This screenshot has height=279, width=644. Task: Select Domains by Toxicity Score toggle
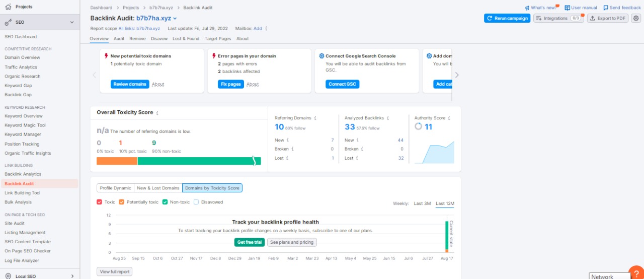pos(212,188)
